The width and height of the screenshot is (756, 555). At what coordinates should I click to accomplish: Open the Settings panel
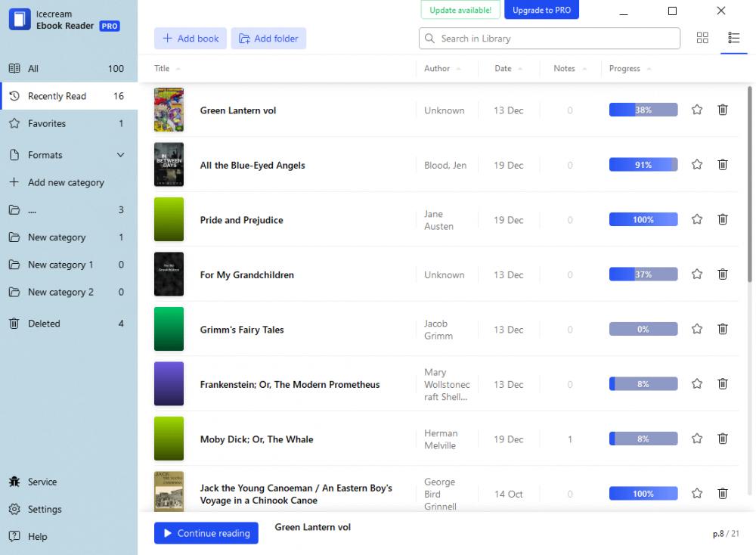[43, 509]
